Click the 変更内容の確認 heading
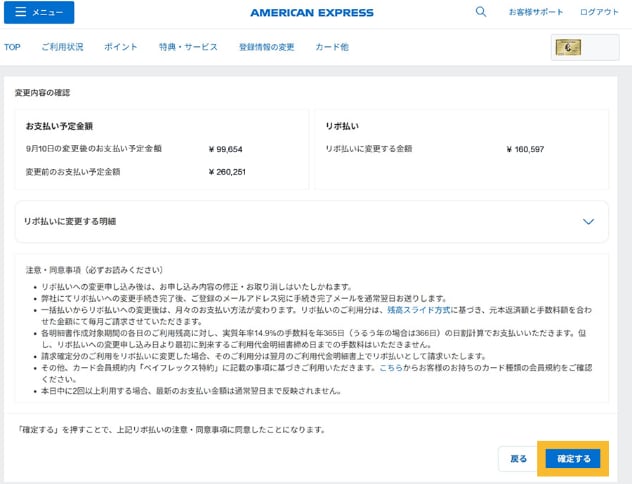Screen dimensions: 632x484 pos(42,92)
